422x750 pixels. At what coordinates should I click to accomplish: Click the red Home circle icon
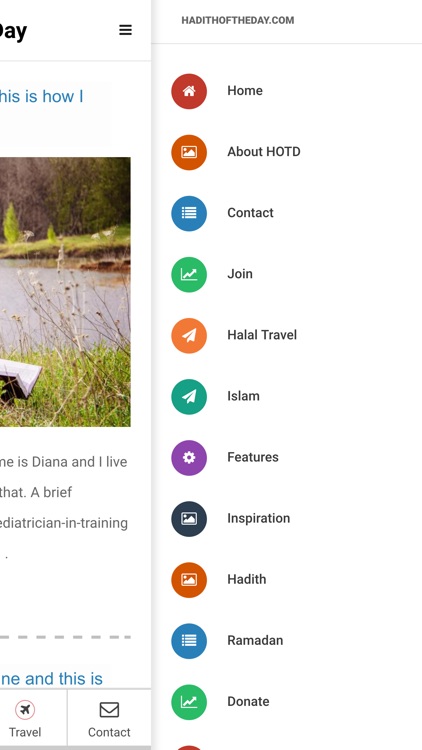pos(189,91)
